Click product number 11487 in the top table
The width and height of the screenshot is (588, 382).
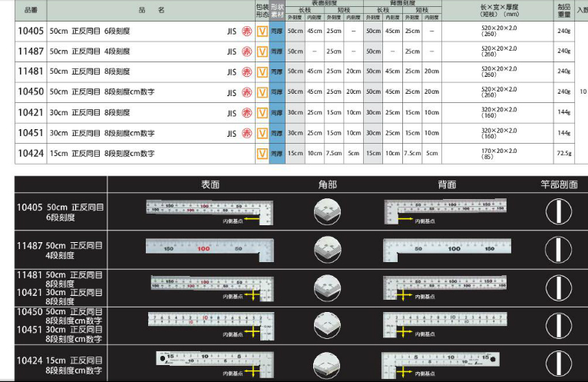31,51
